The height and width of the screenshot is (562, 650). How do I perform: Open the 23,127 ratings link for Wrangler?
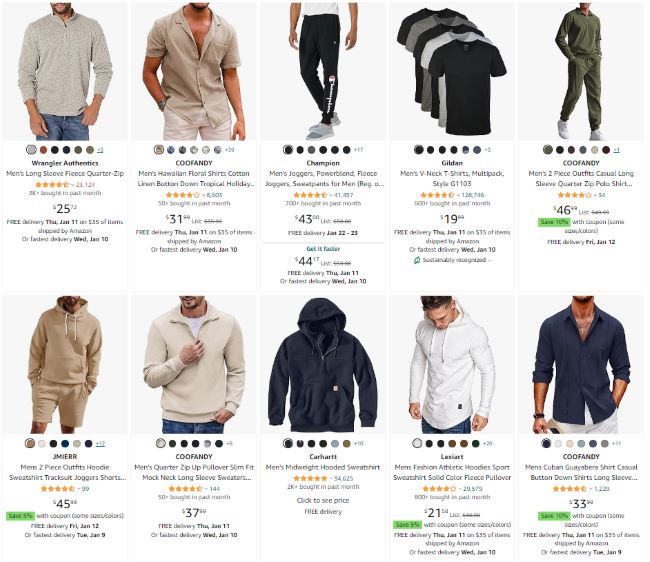pyautogui.click(x=85, y=184)
